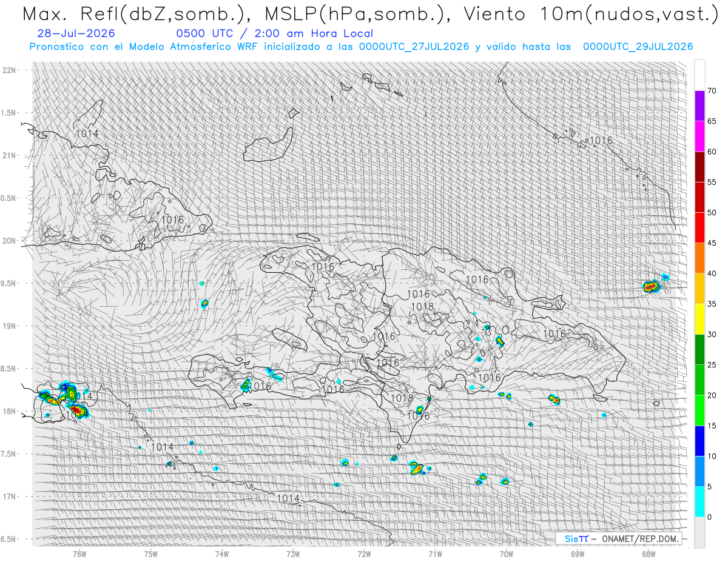Click the "21N" latitude label
The height and width of the screenshot is (562, 728).
pyautogui.click(x=10, y=155)
